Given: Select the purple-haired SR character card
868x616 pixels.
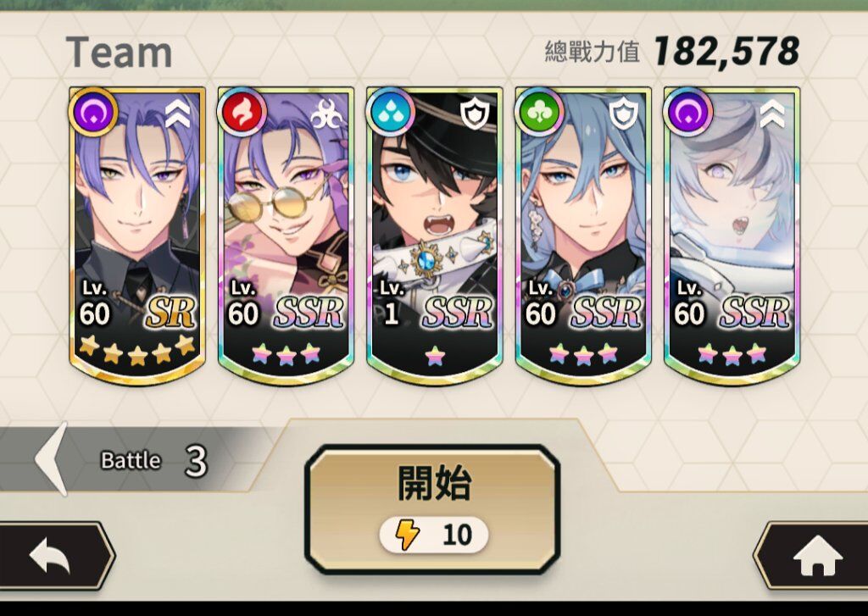Looking at the screenshot, I should click(137, 236).
